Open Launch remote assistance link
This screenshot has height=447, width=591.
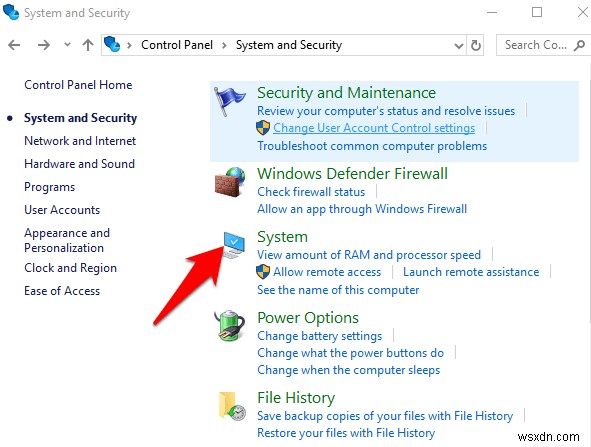471,272
